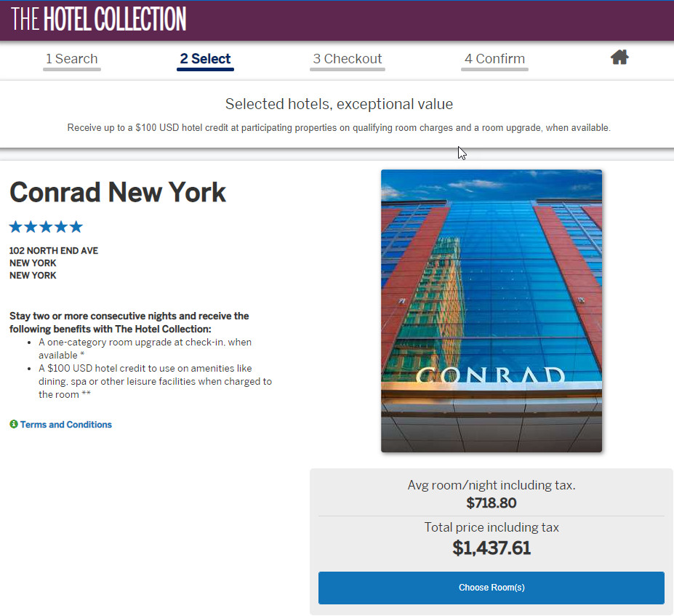This screenshot has height=616, width=674.
Task: Click the green info icon beside Terms and Conditions
Action: point(14,424)
